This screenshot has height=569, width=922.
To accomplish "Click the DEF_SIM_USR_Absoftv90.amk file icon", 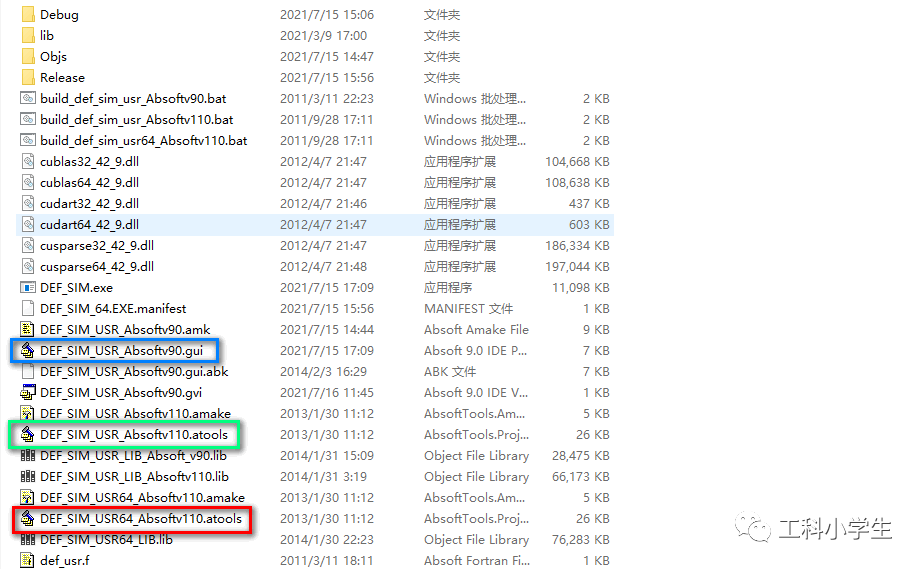I will [x=28, y=330].
